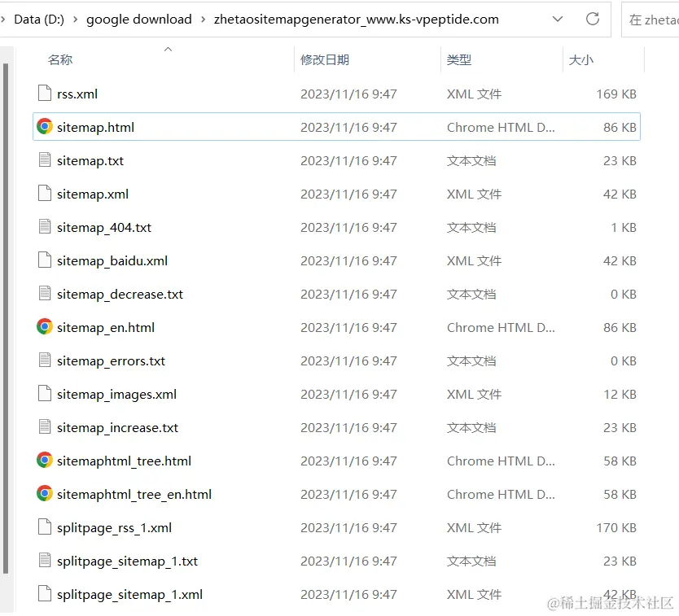Click the 1 KB size of sitemap_404.txt

(624, 227)
